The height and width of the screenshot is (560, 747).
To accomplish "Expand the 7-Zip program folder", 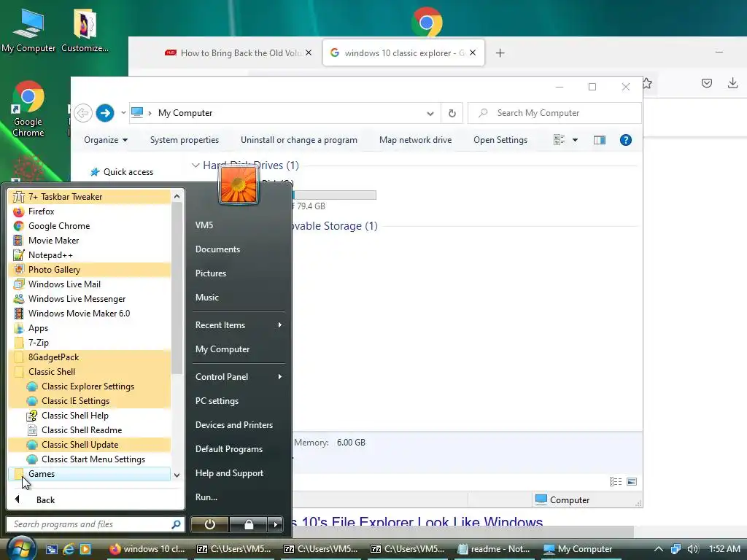I will [89, 343].
